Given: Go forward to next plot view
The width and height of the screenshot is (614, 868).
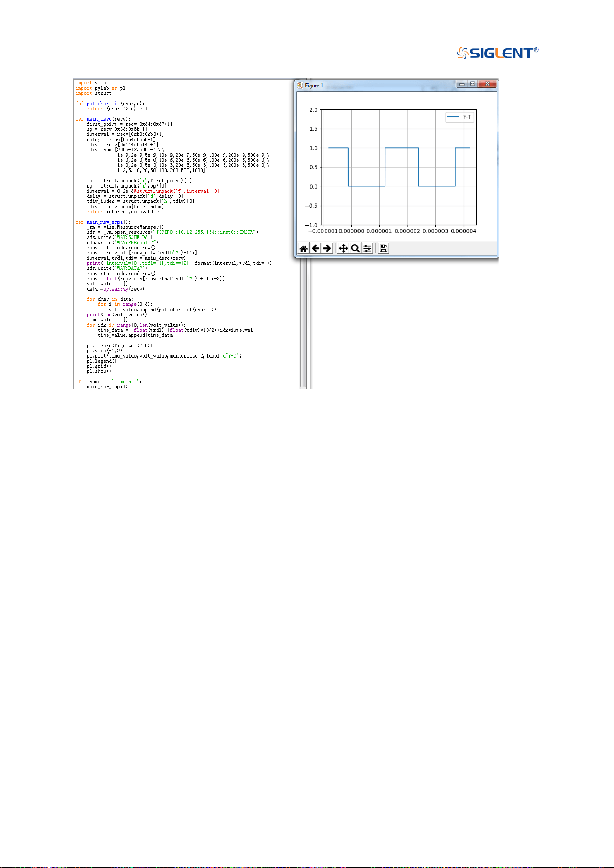Looking at the screenshot, I should [327, 248].
